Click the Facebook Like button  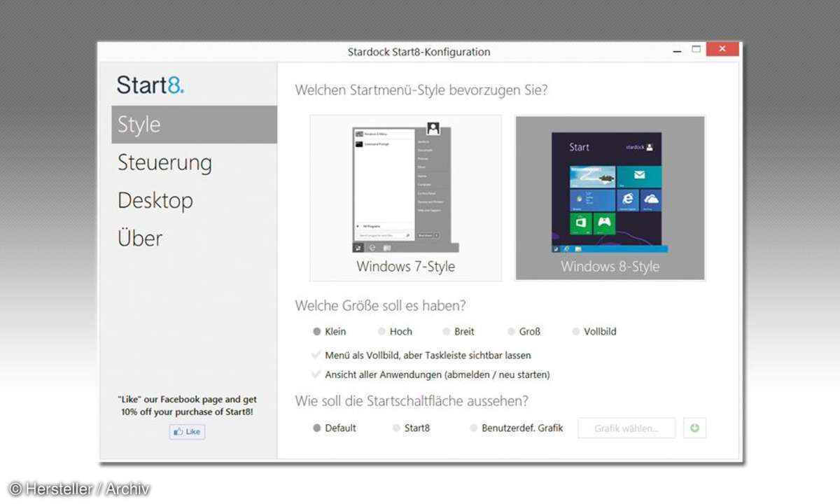pos(187,432)
